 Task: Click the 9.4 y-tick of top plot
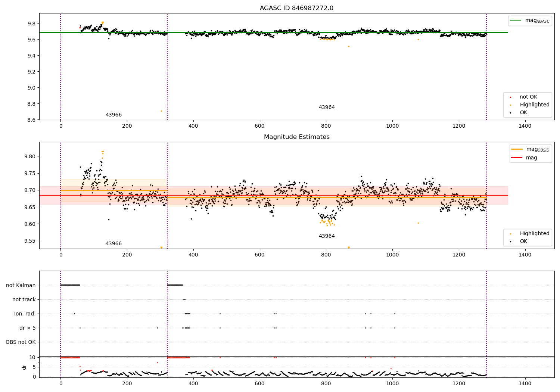(x=31, y=56)
